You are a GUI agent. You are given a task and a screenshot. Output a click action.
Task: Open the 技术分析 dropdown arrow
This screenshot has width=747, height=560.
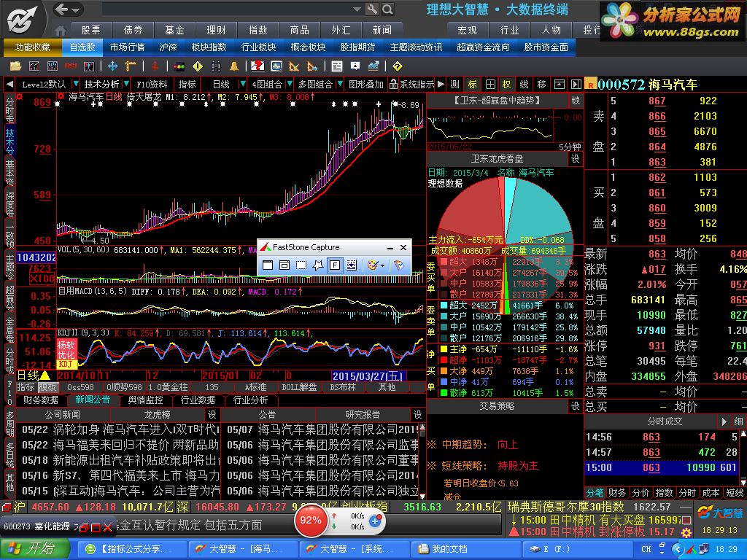tap(126, 85)
